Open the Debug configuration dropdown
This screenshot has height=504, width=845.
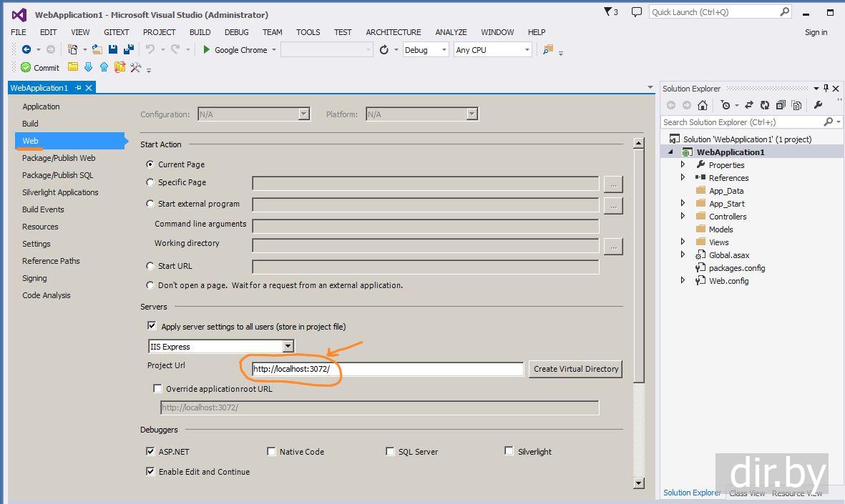(x=444, y=50)
